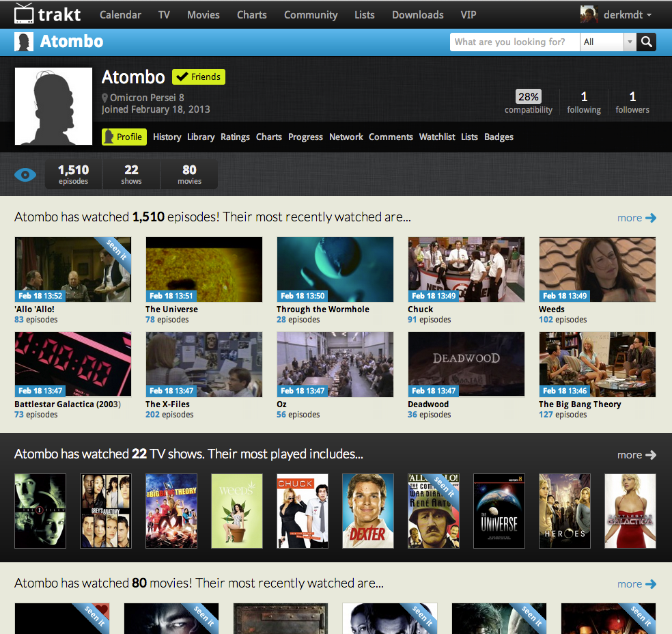The width and height of the screenshot is (672, 634).
Task: Open The X-Files episode thumbnail
Action: [x=204, y=364]
